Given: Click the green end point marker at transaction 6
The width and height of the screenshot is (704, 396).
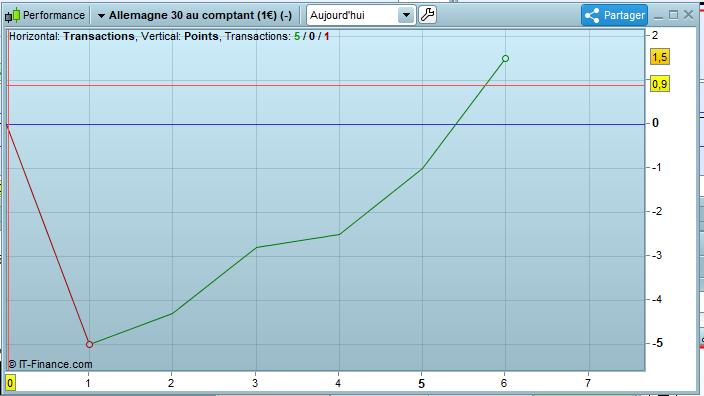Looking at the screenshot, I should (x=505, y=58).
